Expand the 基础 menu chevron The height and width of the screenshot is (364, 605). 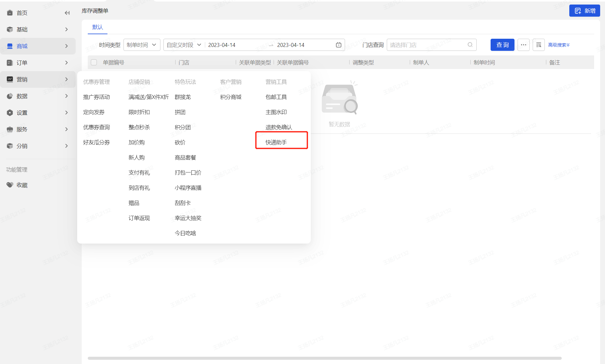[x=67, y=29]
